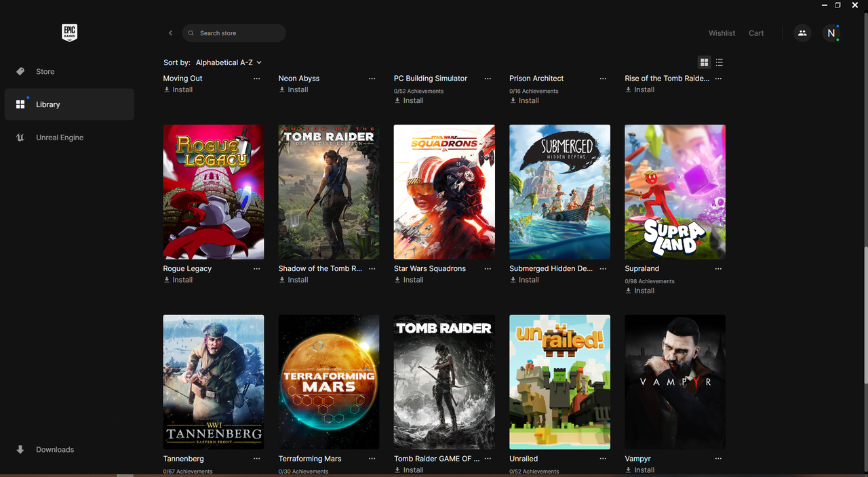Screen dimensions: 868x477
Task: Open options menu for Terraforming Mars
Action: pyautogui.click(x=372, y=459)
